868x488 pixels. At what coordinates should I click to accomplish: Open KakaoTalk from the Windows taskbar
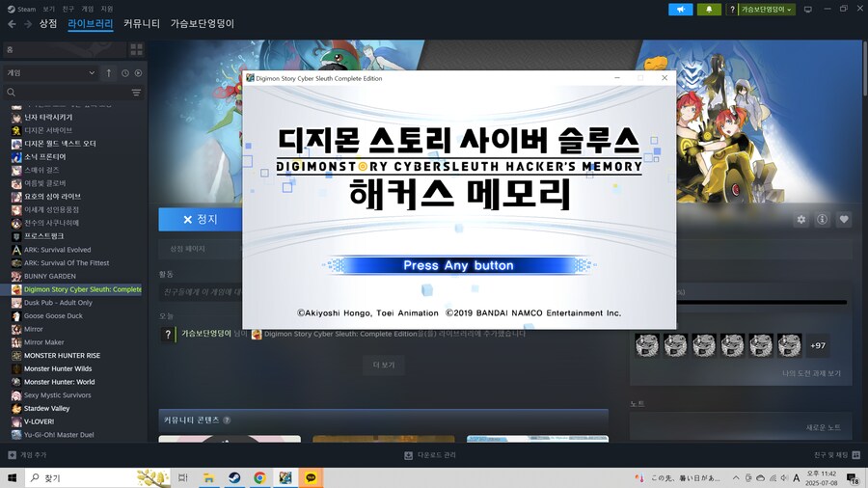click(x=312, y=478)
